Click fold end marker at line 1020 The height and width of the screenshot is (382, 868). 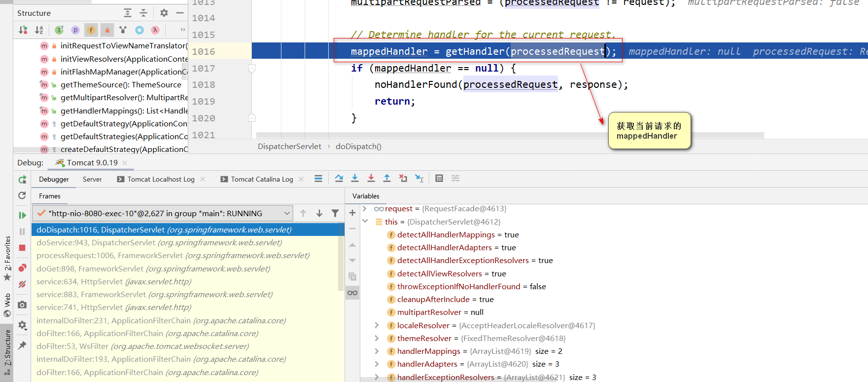click(252, 117)
